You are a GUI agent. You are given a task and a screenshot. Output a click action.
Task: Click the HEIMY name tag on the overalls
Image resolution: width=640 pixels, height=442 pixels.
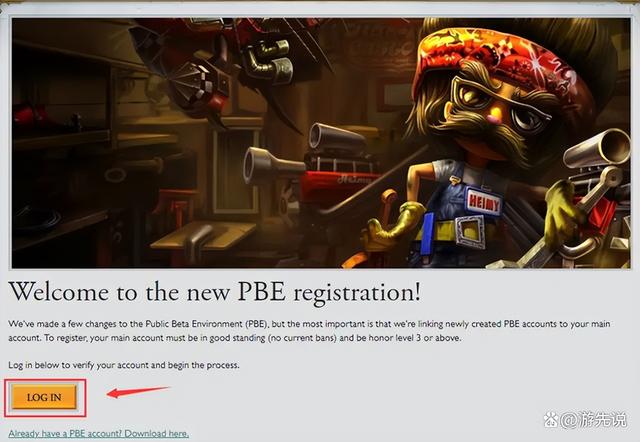(x=483, y=202)
